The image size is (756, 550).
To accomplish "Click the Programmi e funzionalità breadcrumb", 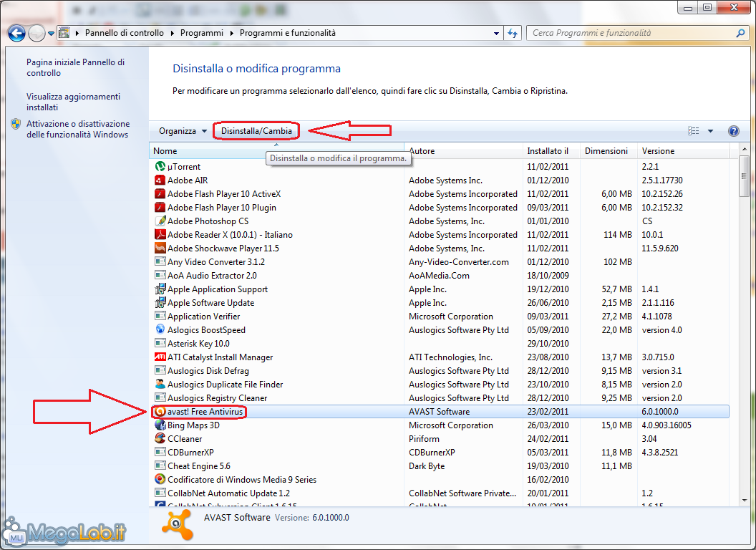I will pos(288,33).
